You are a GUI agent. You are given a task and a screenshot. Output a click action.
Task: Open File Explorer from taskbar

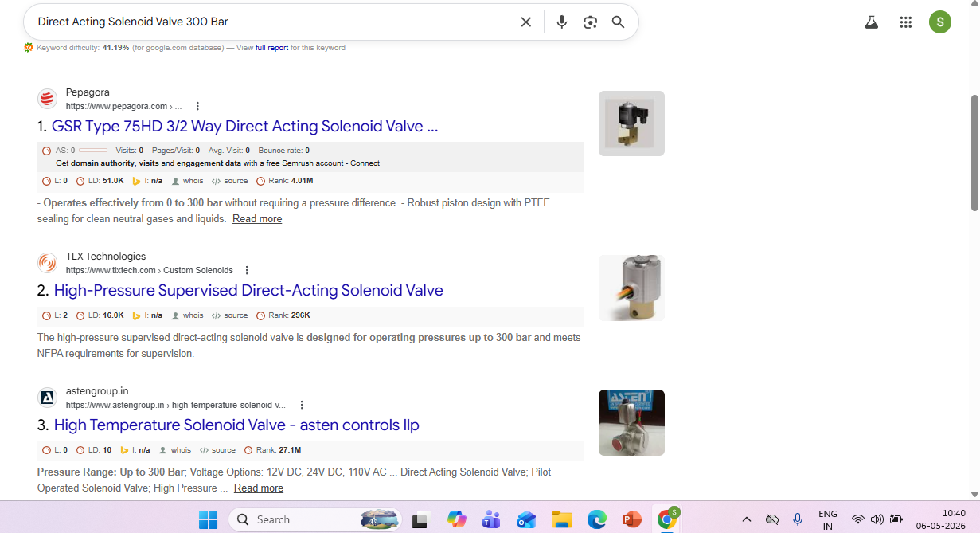[562, 519]
